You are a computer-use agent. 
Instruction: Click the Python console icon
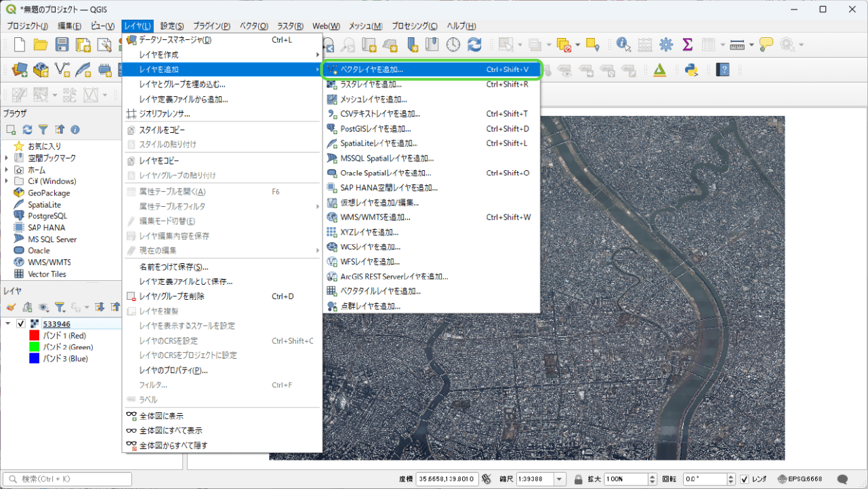691,70
